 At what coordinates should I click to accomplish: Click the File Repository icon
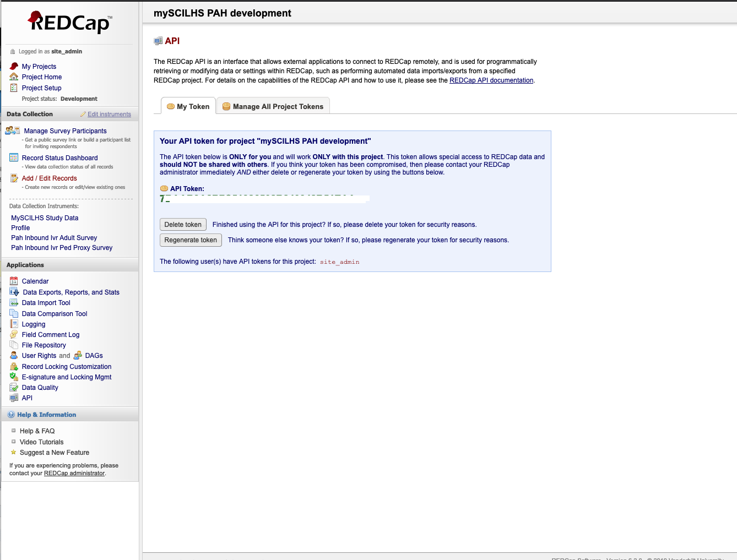coord(14,345)
